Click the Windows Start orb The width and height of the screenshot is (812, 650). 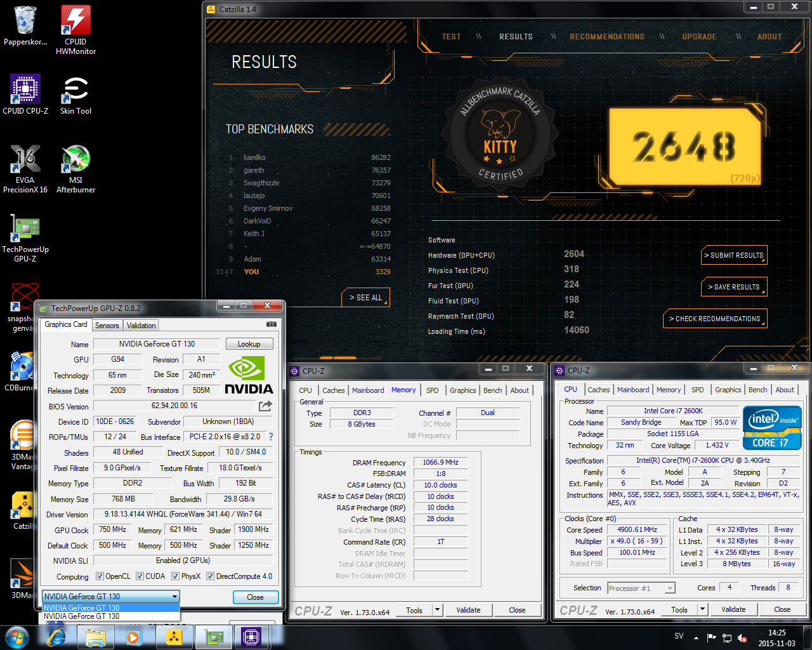point(17,637)
